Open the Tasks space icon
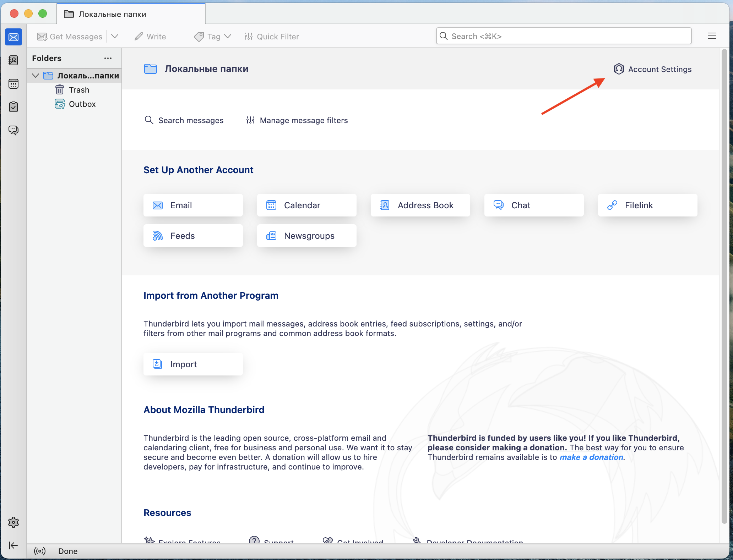This screenshot has width=733, height=560. (13, 107)
